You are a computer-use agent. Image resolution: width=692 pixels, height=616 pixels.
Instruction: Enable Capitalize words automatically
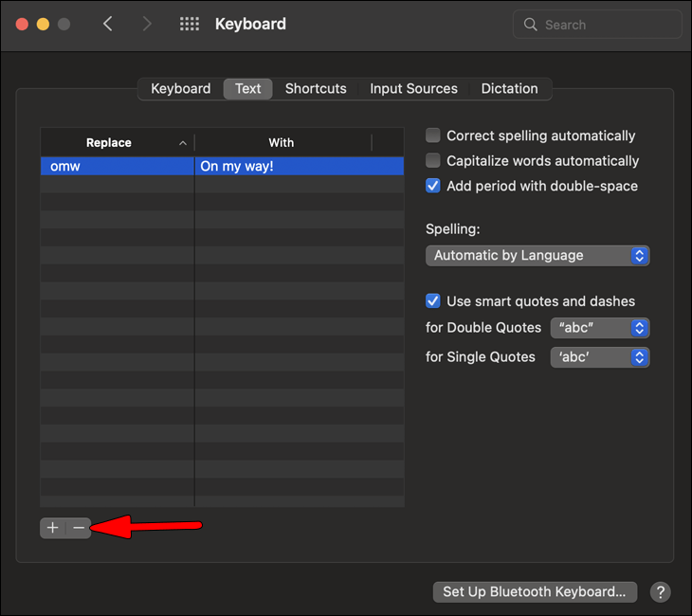click(x=433, y=161)
